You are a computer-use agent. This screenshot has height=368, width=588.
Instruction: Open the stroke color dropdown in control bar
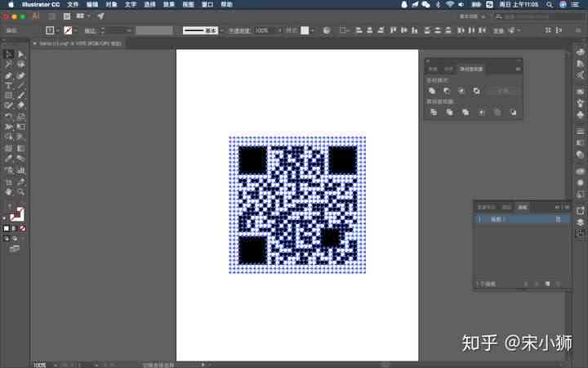pos(75,30)
